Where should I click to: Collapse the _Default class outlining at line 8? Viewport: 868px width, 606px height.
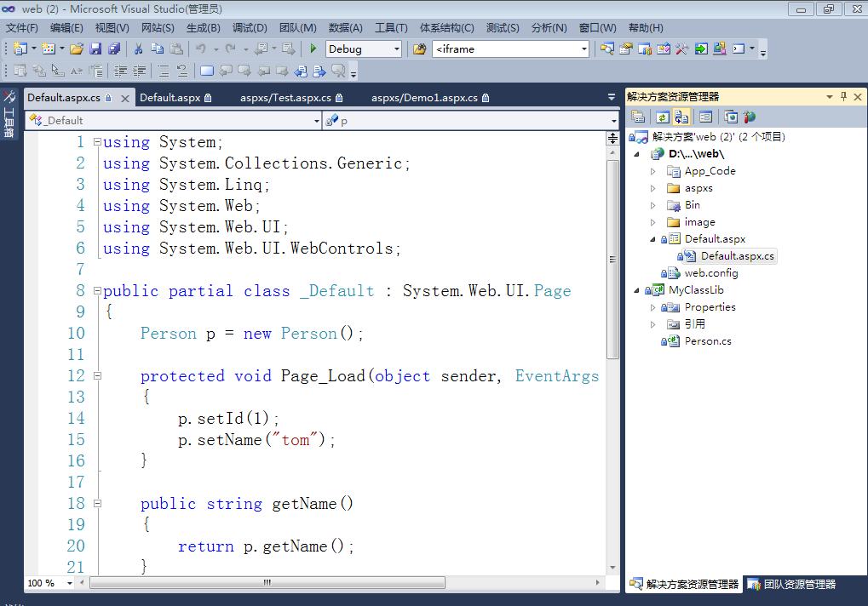pyautogui.click(x=97, y=291)
